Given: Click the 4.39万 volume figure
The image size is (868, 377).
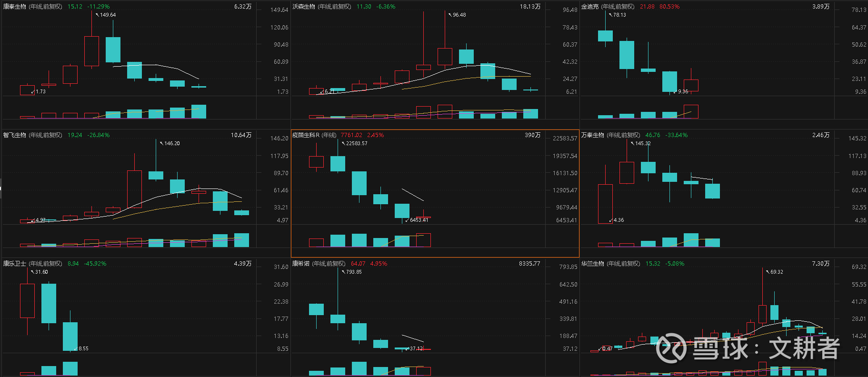Looking at the screenshot, I should click(x=243, y=264).
